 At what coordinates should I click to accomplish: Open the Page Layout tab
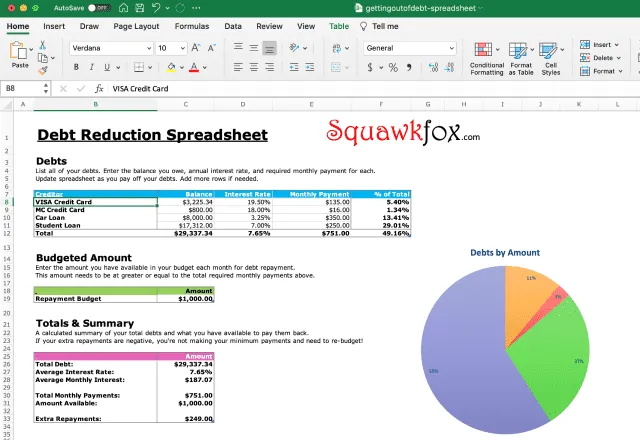click(136, 26)
